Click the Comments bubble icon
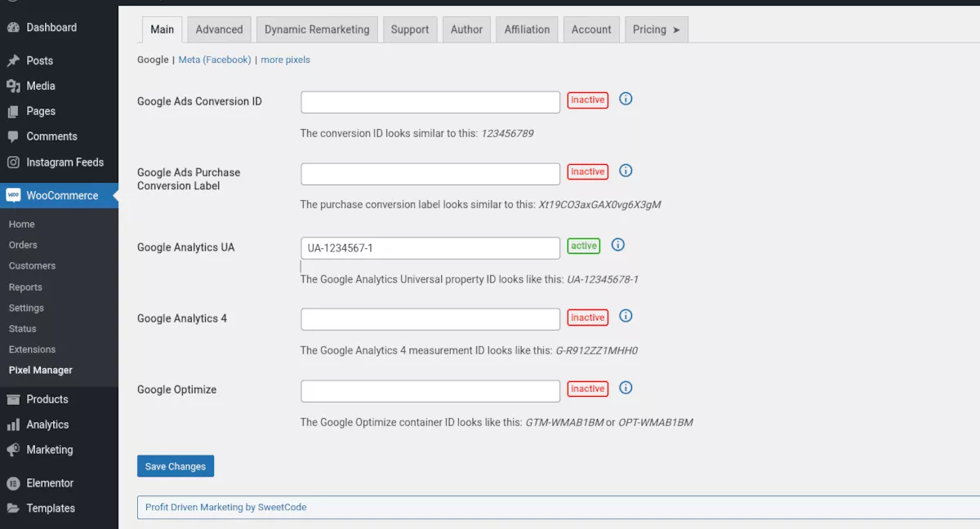This screenshot has width=980, height=529. [13, 136]
